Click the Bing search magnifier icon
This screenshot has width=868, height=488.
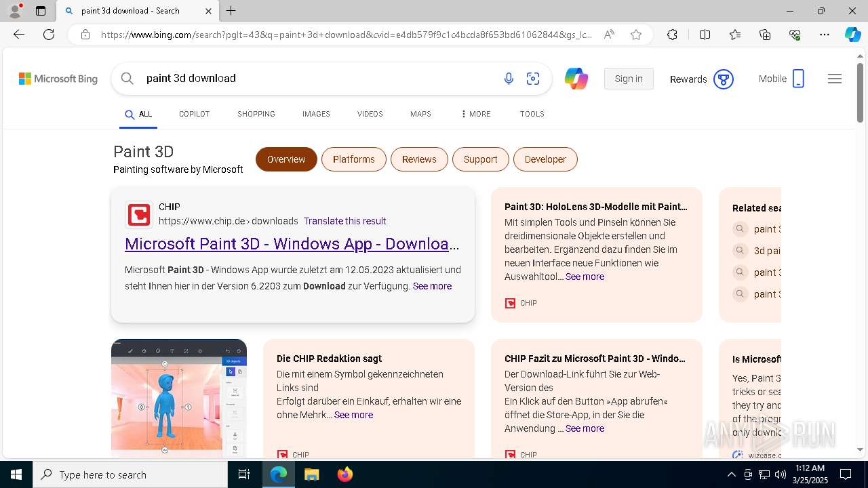point(127,79)
